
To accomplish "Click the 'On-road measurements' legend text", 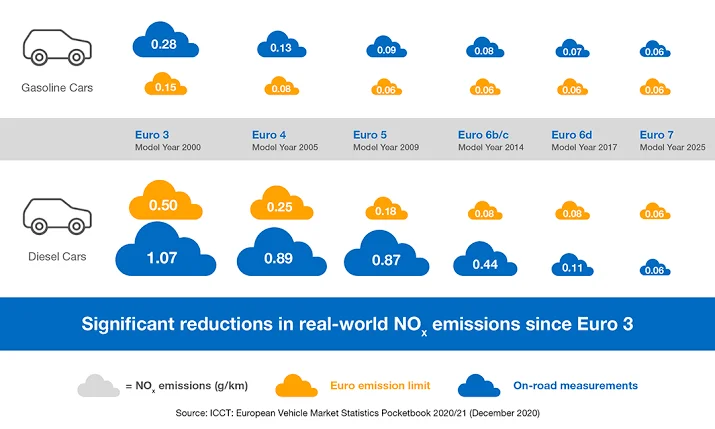I will (575, 386).
